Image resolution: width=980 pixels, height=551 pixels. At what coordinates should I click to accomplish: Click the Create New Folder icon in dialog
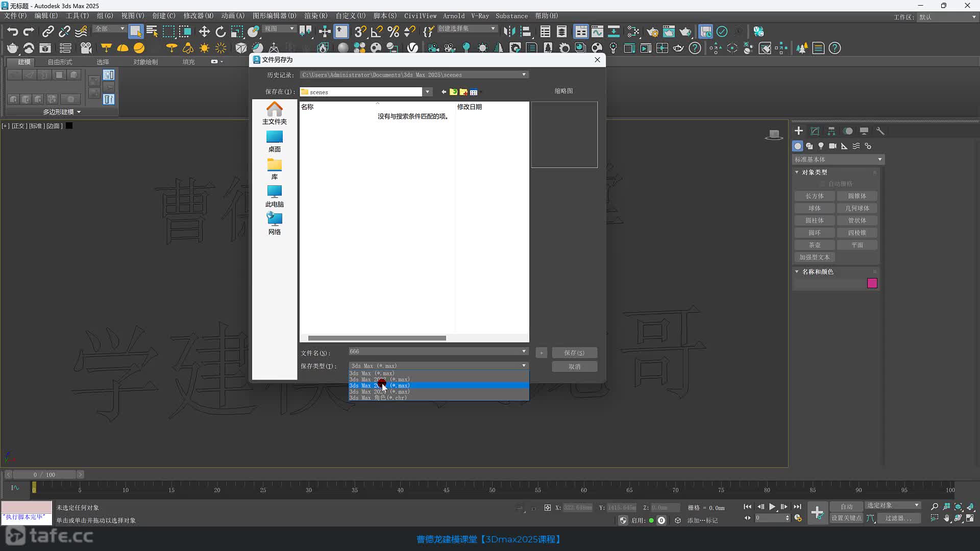pyautogui.click(x=463, y=92)
